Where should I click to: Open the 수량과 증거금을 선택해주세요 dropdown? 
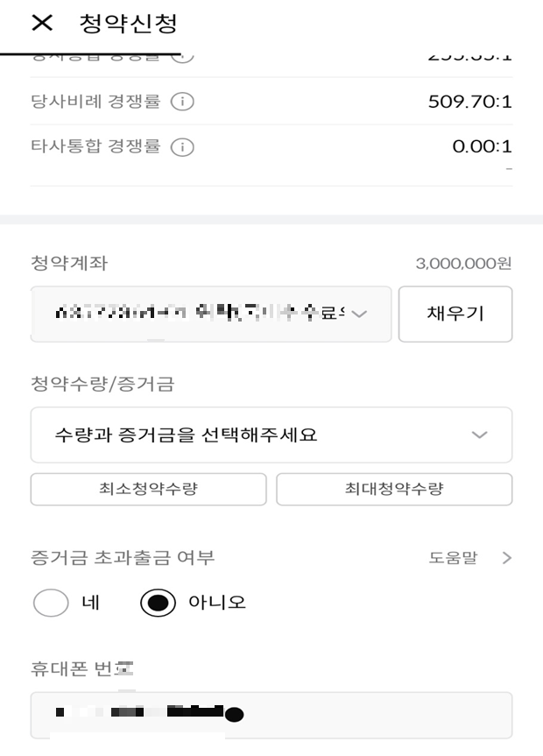pyautogui.click(x=271, y=435)
